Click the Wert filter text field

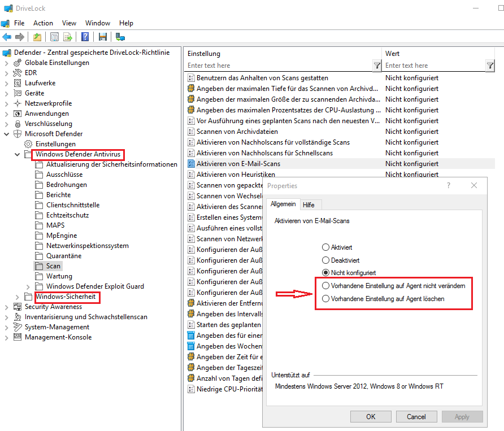tap(435, 66)
